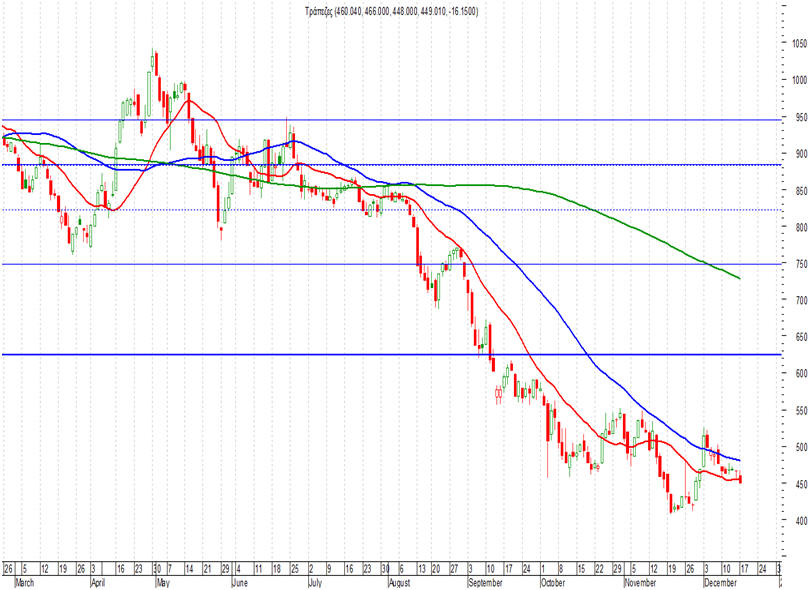Viewport: 811px width, 590px height.
Task: Select the date tick labeled 11
Action: point(259,569)
